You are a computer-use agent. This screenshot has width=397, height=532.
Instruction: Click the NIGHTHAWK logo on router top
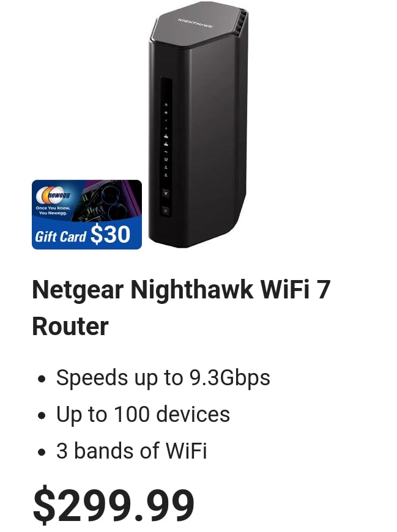[x=196, y=23]
